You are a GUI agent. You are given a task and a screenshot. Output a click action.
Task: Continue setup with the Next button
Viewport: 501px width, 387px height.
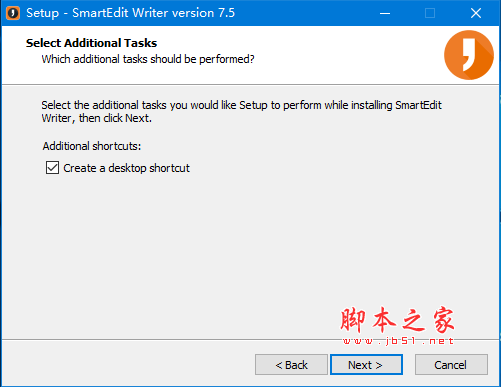(366, 365)
